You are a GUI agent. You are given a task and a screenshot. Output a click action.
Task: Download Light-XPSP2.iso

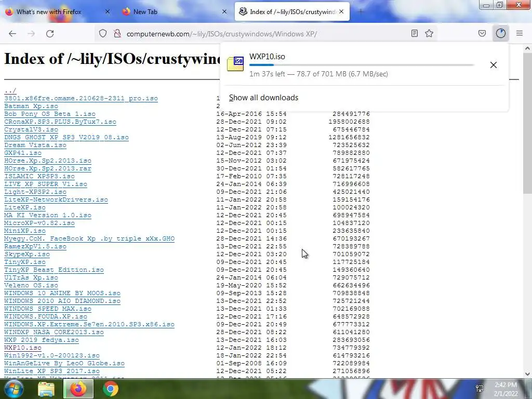tap(35, 192)
